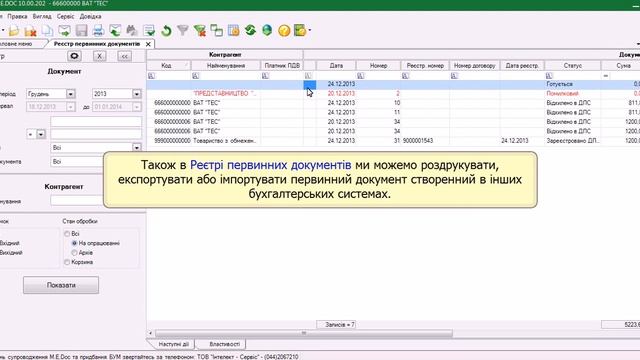This screenshot has width=640, height=360.
Task: Select the red ПРЕДСТАВНИЦТВО row
Action: 393,93
